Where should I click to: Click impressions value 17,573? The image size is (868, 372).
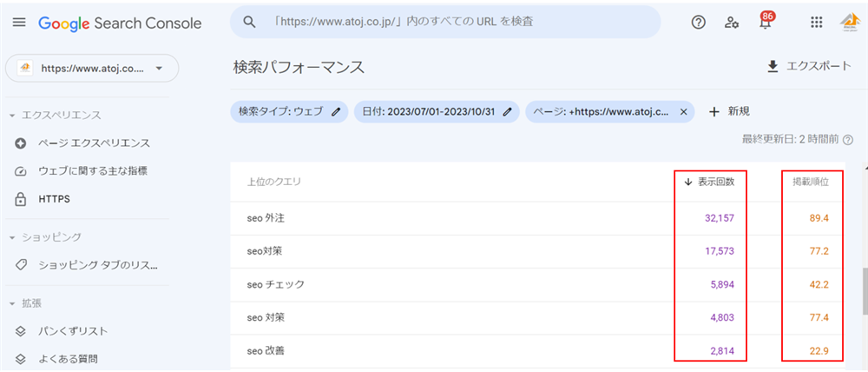click(720, 252)
